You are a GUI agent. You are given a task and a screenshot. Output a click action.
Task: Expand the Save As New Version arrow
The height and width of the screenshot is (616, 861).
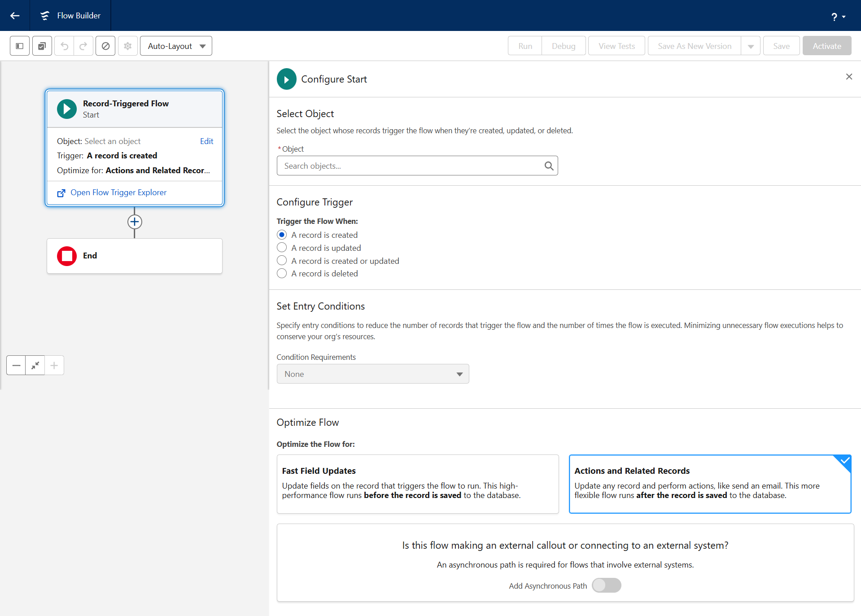751,46
